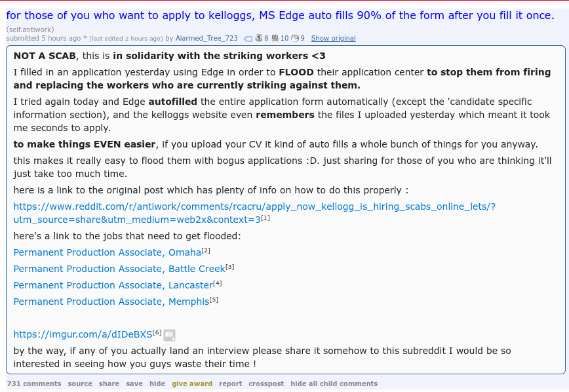569x392 pixels.
Task: Click the award icon with count 9
Action: tap(296, 38)
